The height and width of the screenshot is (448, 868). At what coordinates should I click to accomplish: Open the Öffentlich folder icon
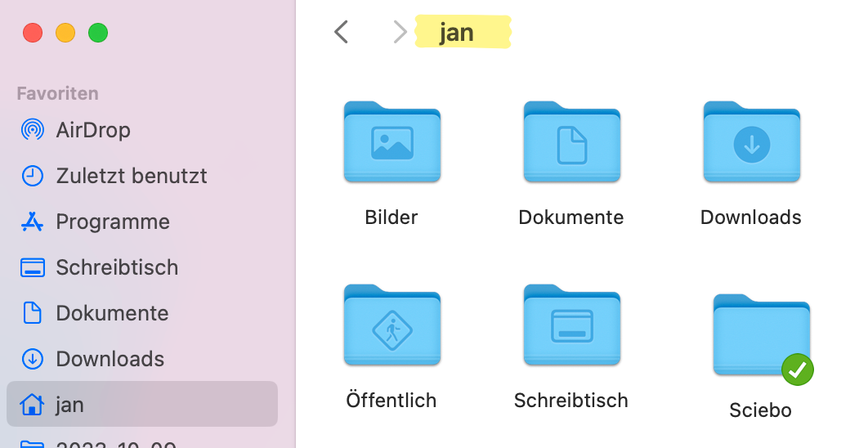(x=391, y=325)
